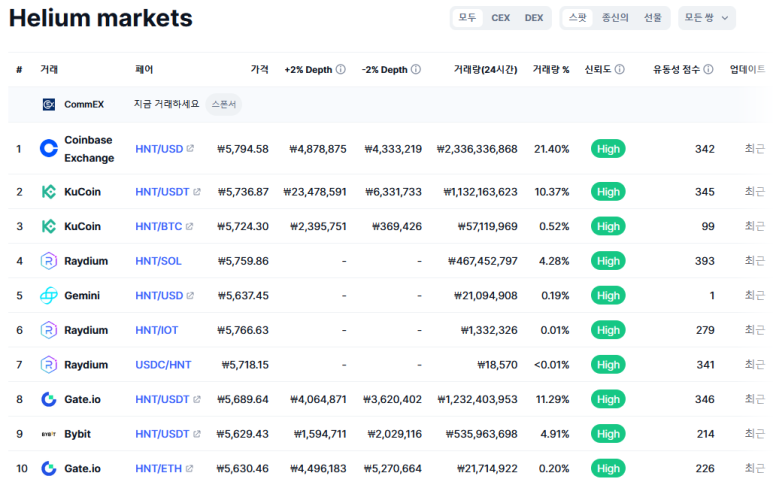This screenshot has height=485, width=773.
Task: Click the Gemini exchange name
Action: point(82,295)
